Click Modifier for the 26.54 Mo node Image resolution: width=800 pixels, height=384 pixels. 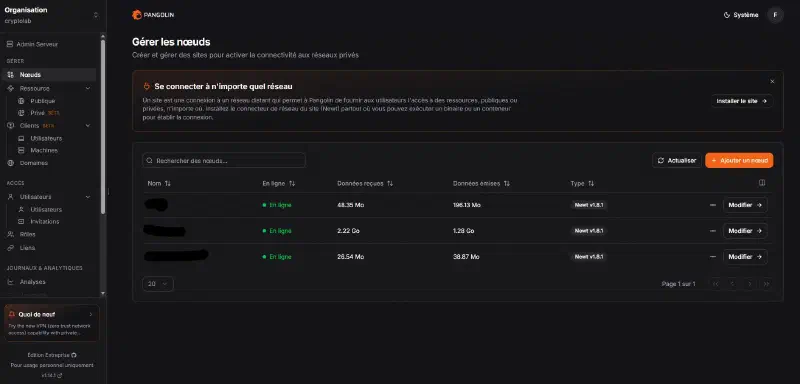745,257
